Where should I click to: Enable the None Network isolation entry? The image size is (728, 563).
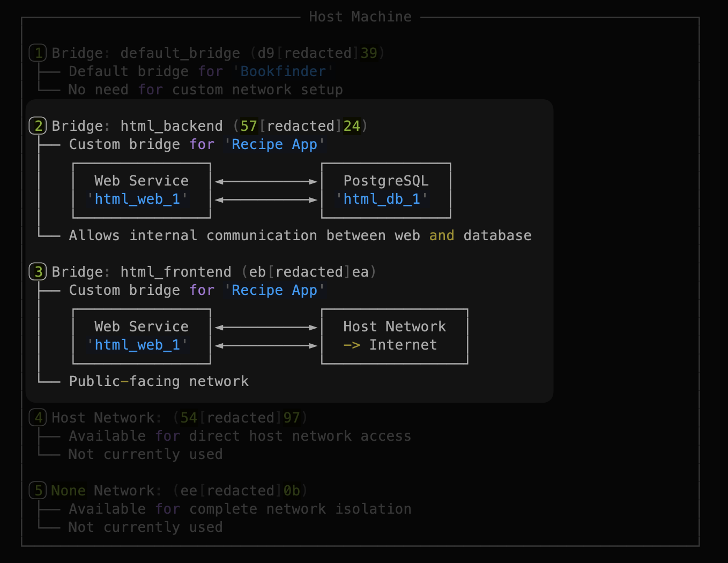pos(69,490)
